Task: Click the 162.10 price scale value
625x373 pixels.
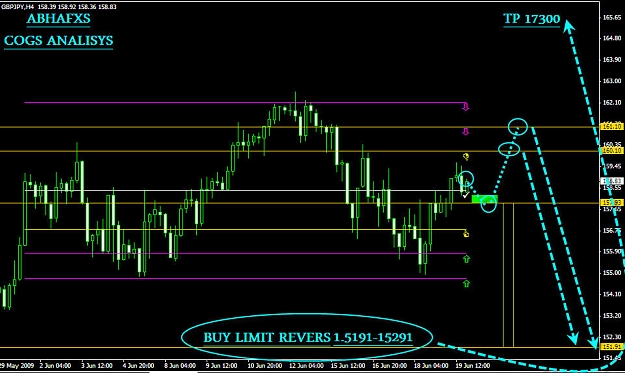Action: tap(612, 103)
